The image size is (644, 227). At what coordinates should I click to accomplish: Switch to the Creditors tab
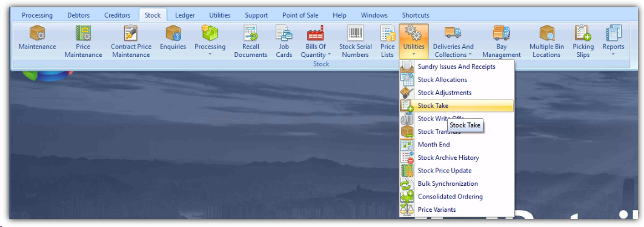pyautogui.click(x=117, y=15)
